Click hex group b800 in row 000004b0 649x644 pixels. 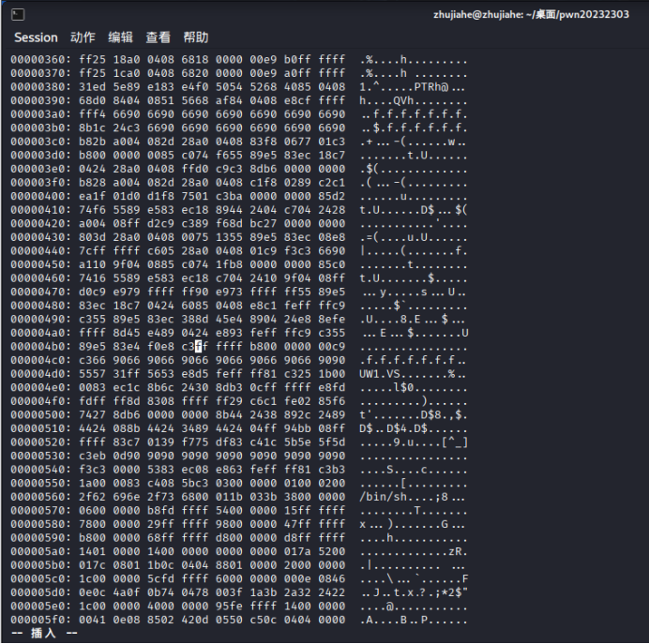(x=264, y=346)
